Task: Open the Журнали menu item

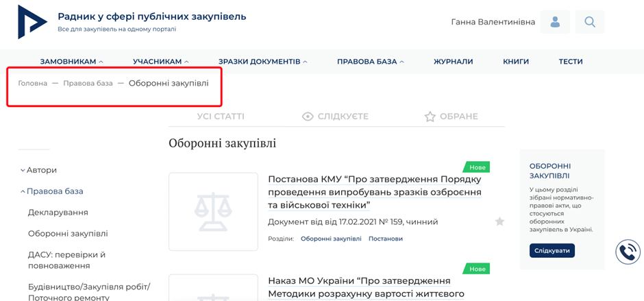Action: pos(453,62)
